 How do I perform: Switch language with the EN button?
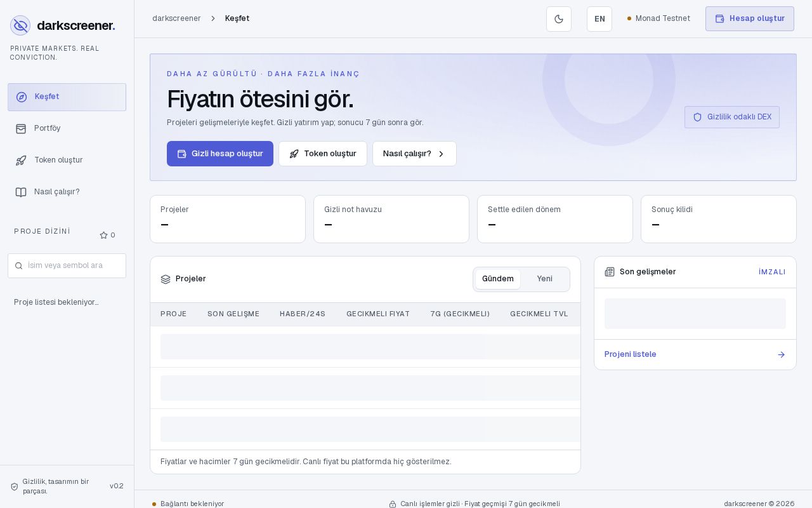coord(599,19)
